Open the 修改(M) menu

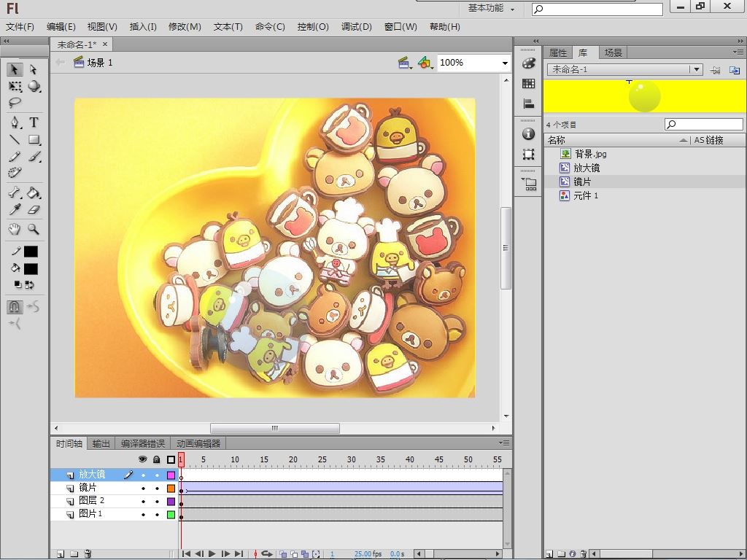185,27
